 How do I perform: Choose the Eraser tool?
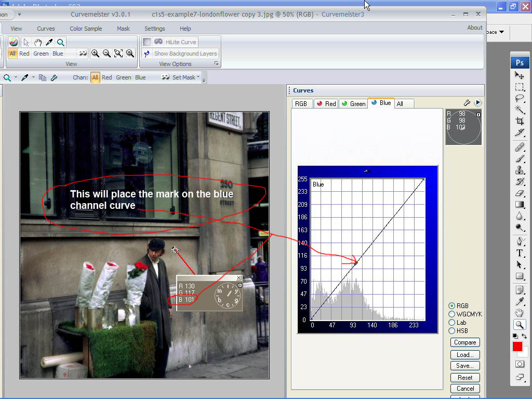pos(520,193)
